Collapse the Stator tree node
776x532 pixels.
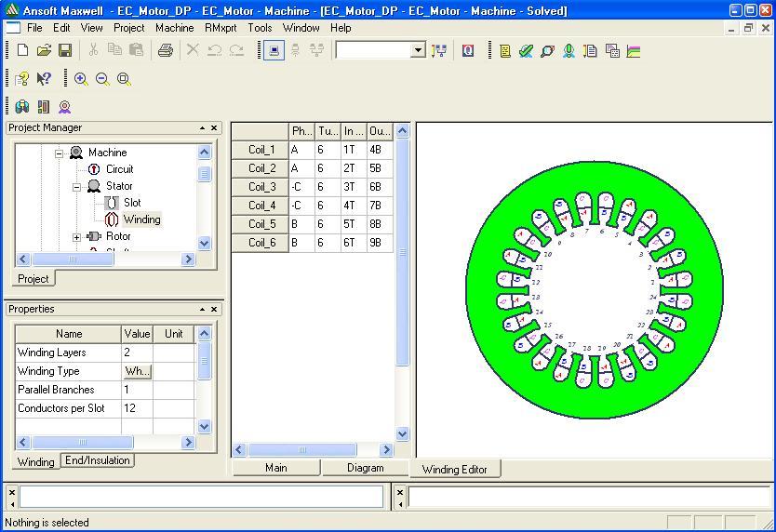pyautogui.click(x=76, y=187)
